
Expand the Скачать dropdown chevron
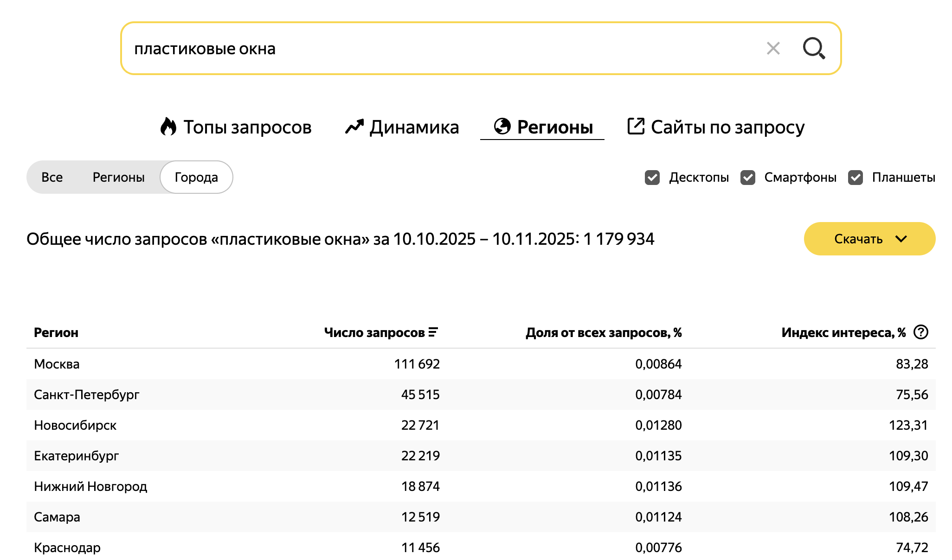tap(901, 239)
